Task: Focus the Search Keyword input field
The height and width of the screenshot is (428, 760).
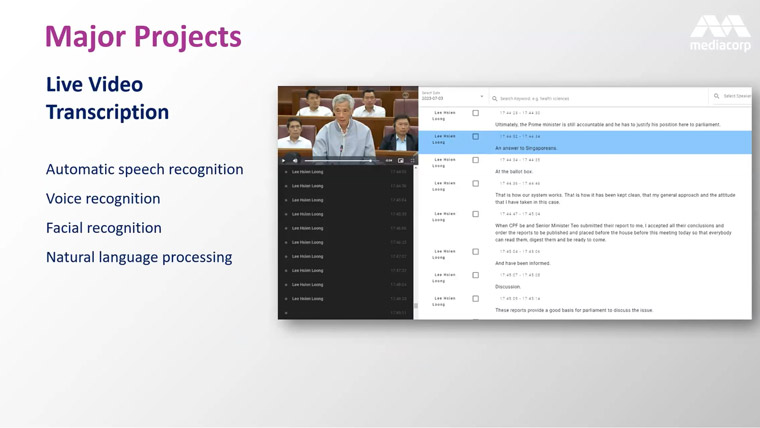Action: point(600,98)
